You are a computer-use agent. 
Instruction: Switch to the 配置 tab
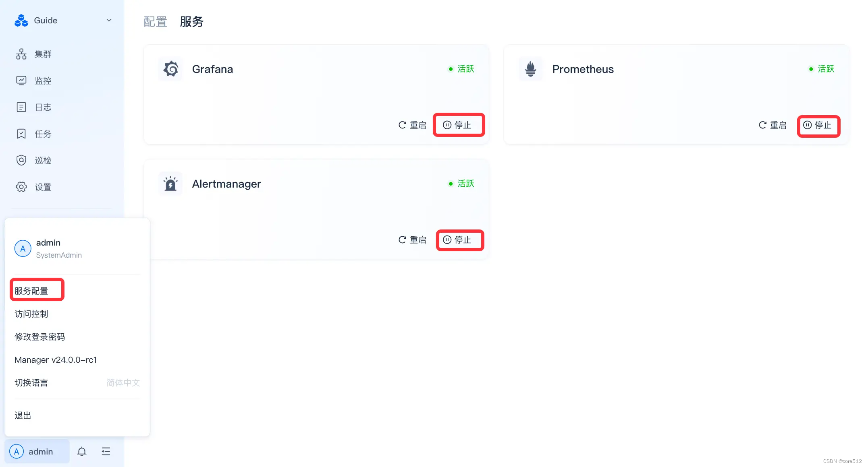click(x=155, y=22)
